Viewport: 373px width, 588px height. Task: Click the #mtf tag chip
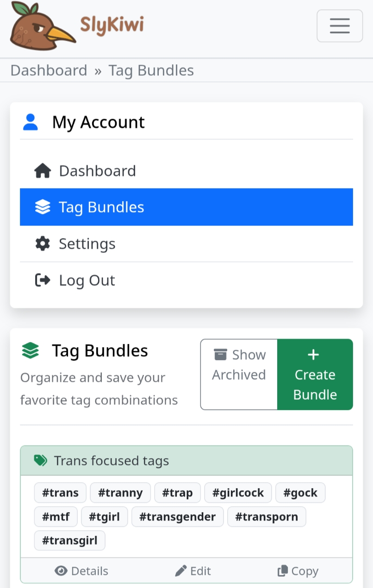pyautogui.click(x=56, y=517)
